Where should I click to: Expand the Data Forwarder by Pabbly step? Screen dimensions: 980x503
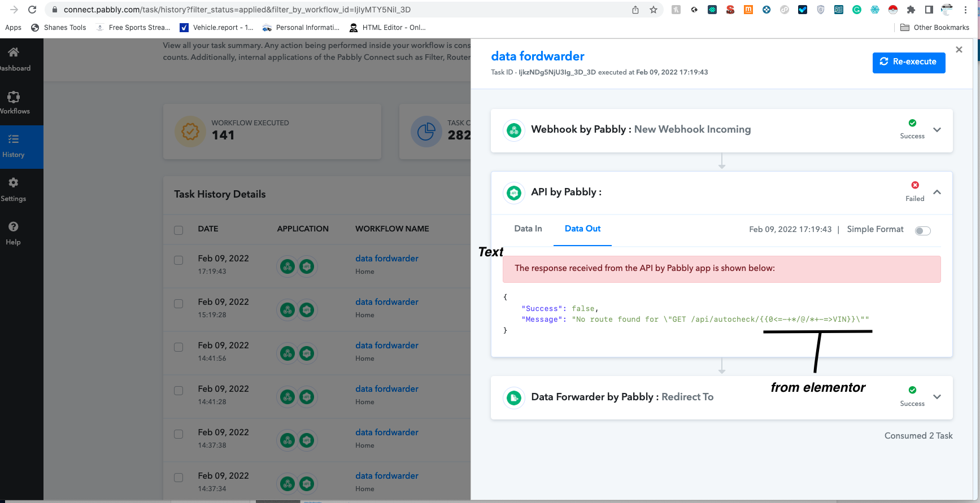pos(937,397)
